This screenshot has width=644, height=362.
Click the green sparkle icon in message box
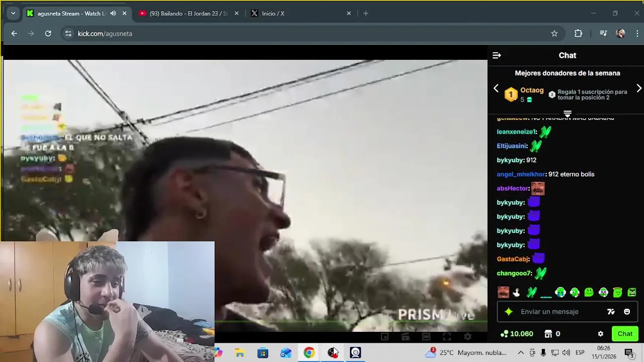pyautogui.click(x=509, y=312)
